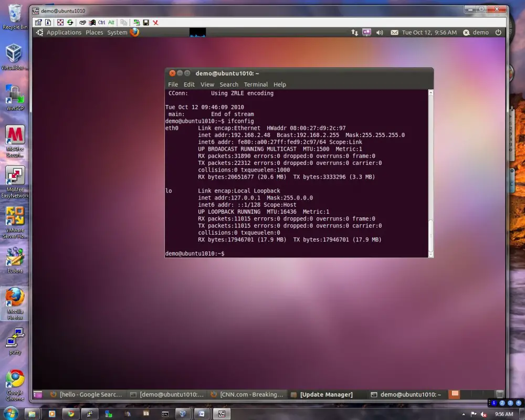
Task: Expand the Places menu
Action: coord(94,33)
